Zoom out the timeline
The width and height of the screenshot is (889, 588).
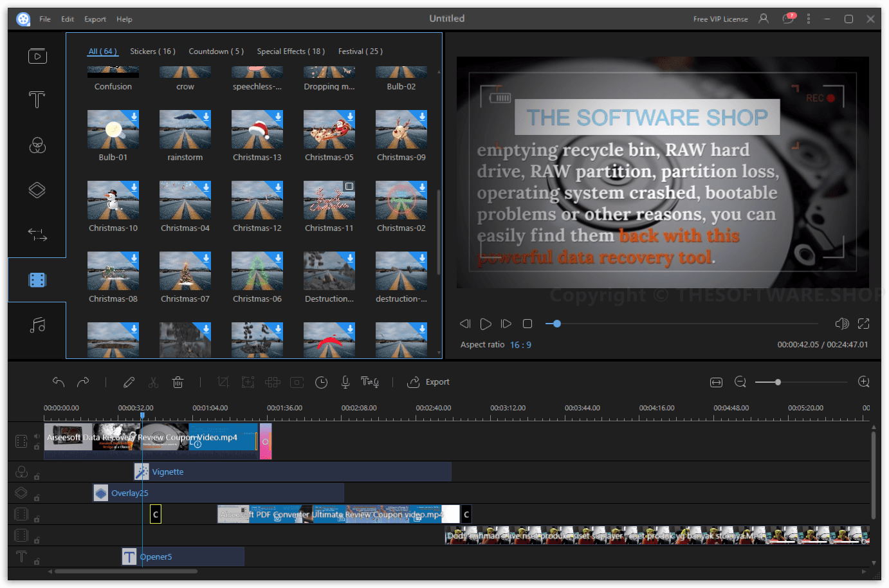coord(740,382)
